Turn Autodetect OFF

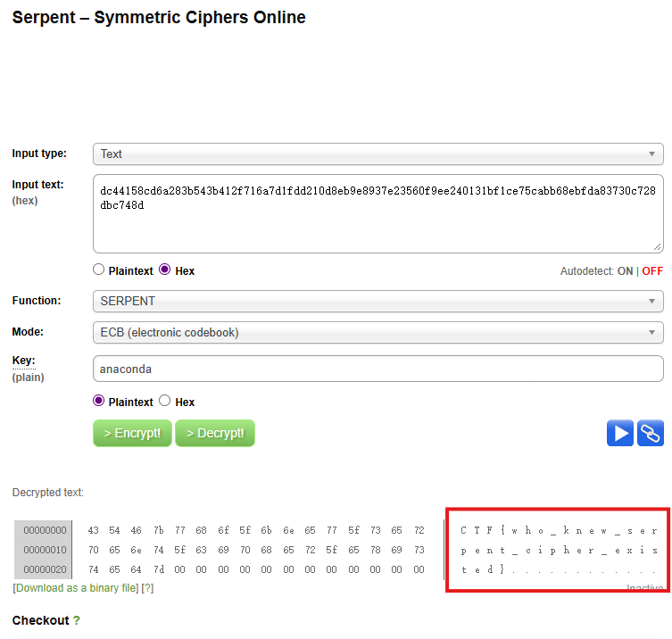click(x=652, y=271)
